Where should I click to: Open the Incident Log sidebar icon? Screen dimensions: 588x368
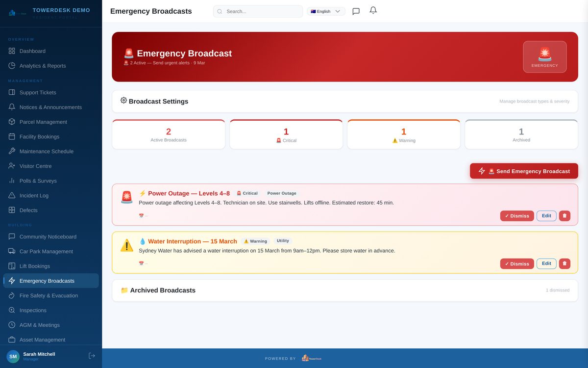(12, 195)
